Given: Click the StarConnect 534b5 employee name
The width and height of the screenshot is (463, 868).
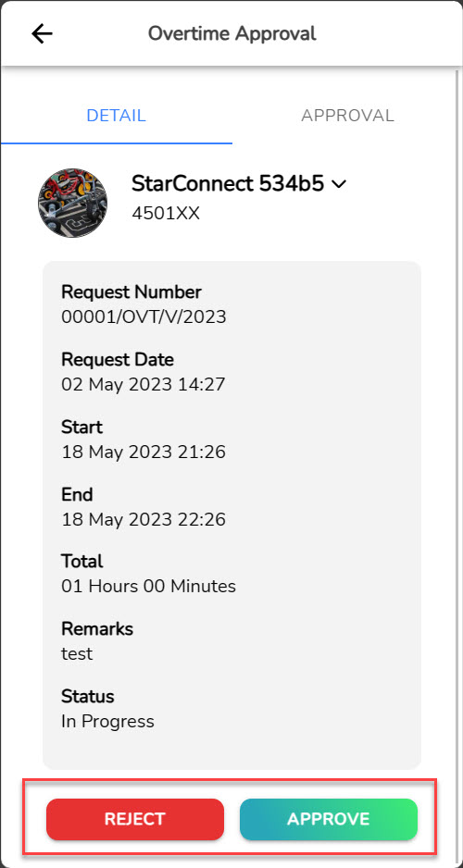Looking at the screenshot, I should pyautogui.click(x=228, y=184).
